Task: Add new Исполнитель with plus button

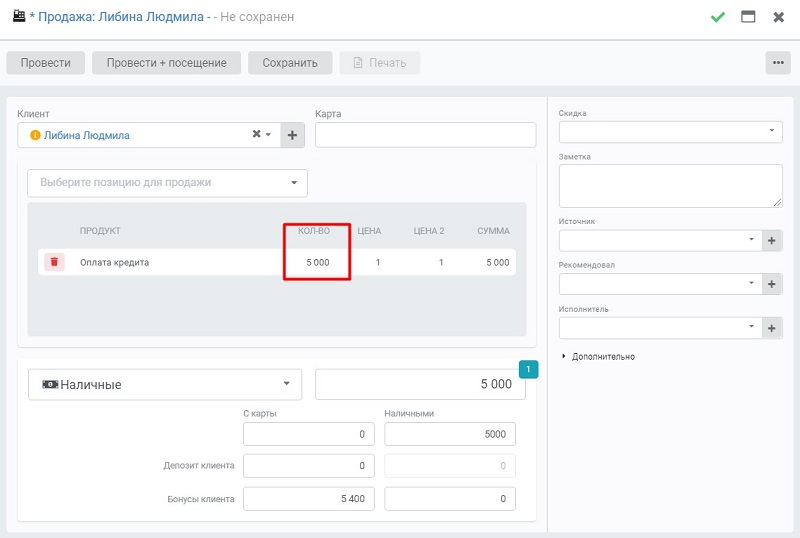Action: [x=771, y=328]
